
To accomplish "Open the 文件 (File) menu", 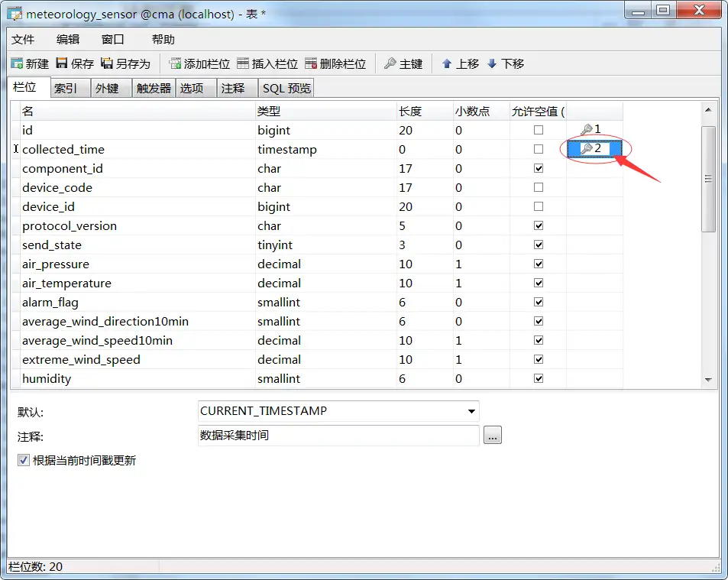I will point(23,40).
